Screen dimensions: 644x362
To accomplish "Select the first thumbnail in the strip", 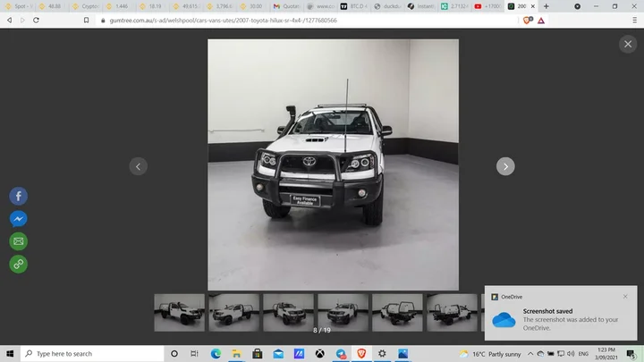I will 179,313.
